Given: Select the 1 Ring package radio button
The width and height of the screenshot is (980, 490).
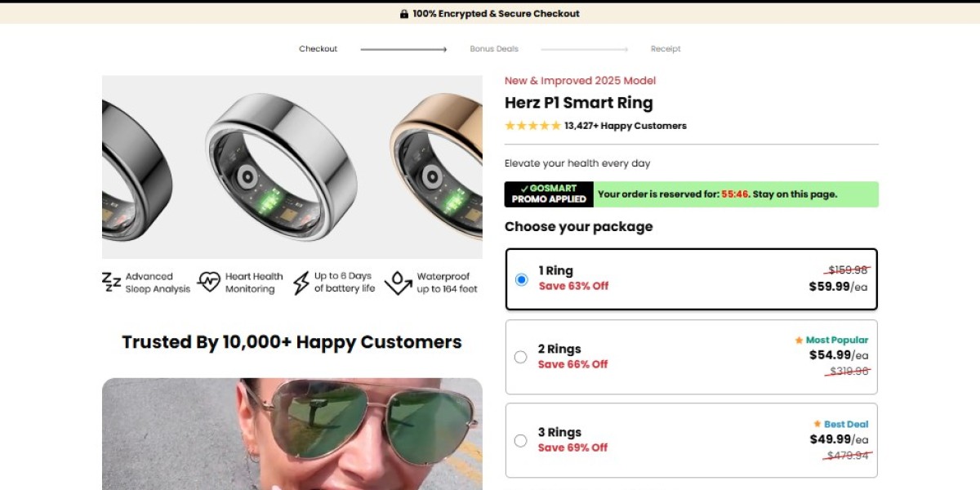Looking at the screenshot, I should (523, 279).
